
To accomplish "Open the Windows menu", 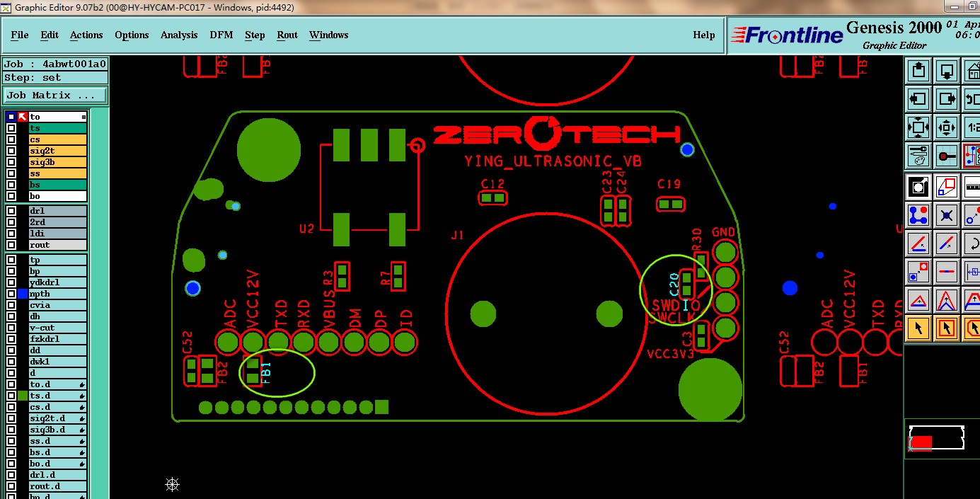I will tap(328, 35).
